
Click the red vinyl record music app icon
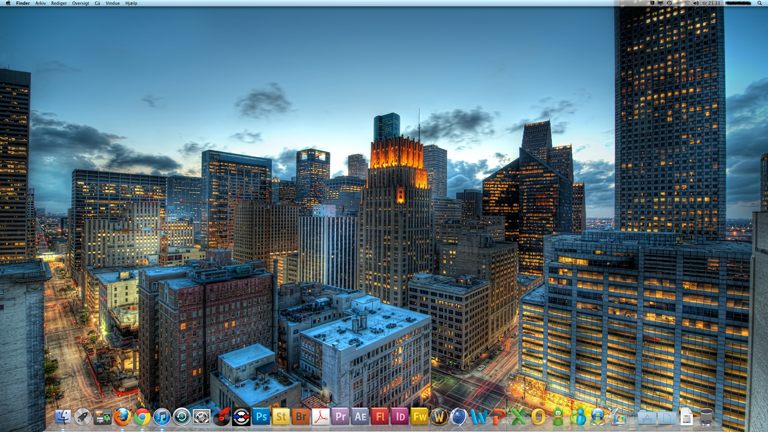[221, 416]
